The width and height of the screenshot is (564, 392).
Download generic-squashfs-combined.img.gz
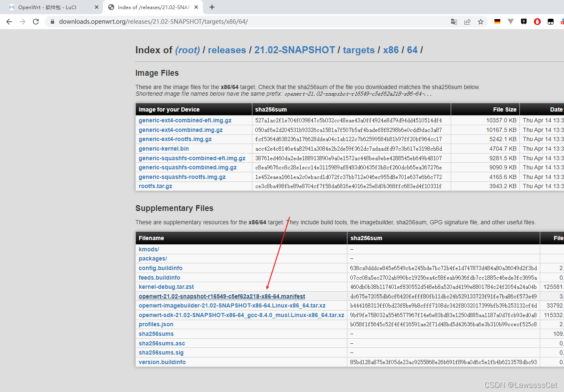(187, 167)
